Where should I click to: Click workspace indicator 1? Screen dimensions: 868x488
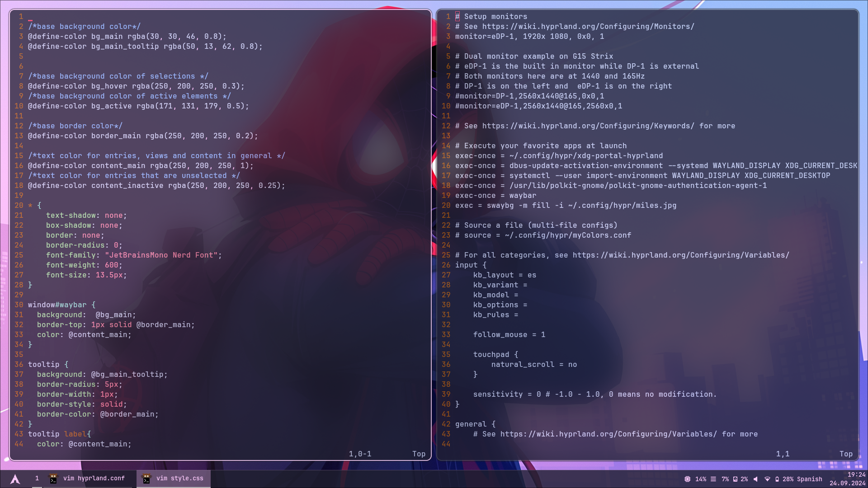(x=37, y=479)
